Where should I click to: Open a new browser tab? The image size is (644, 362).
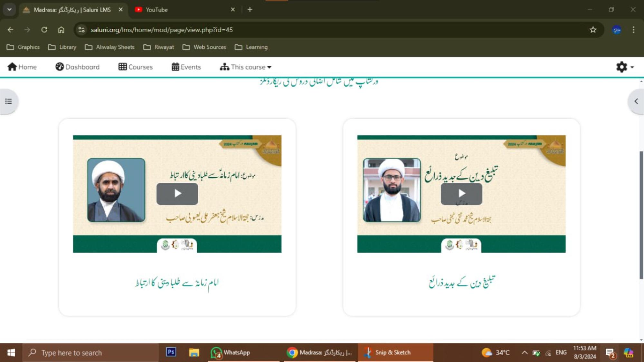(x=250, y=10)
